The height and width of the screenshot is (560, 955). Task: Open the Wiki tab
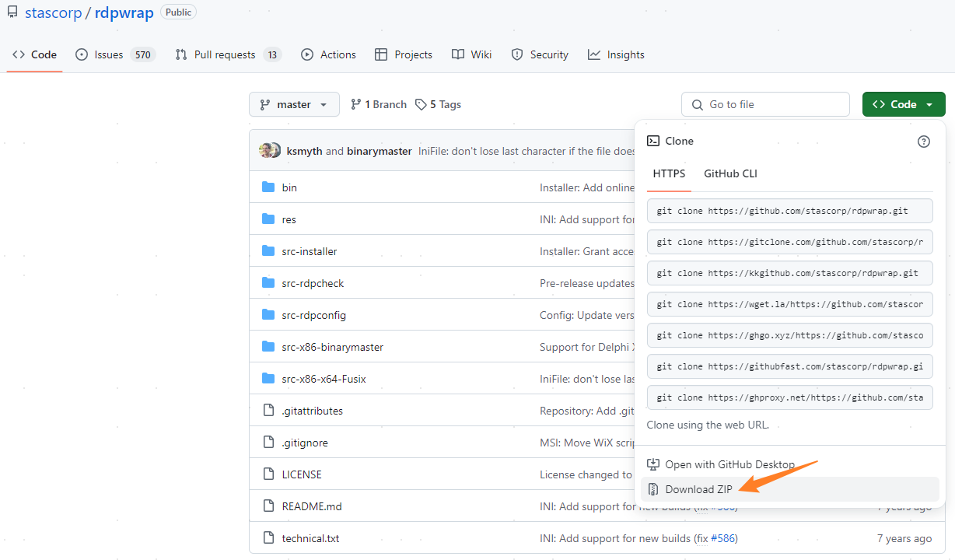[x=472, y=54]
